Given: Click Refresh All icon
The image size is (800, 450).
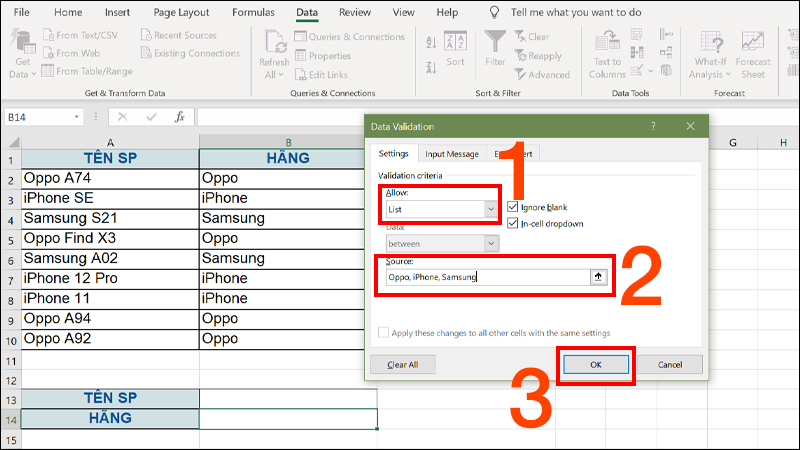Looking at the screenshot, I should 274,42.
